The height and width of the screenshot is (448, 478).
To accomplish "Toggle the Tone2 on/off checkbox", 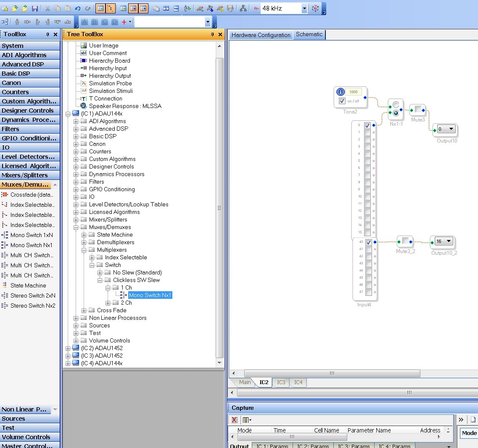I will 342,101.
